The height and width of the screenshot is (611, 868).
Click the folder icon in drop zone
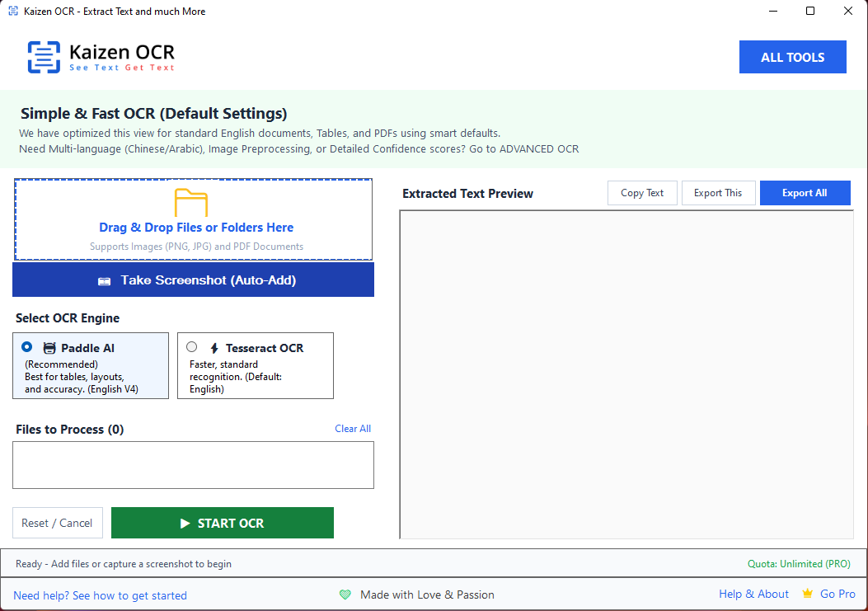click(191, 203)
